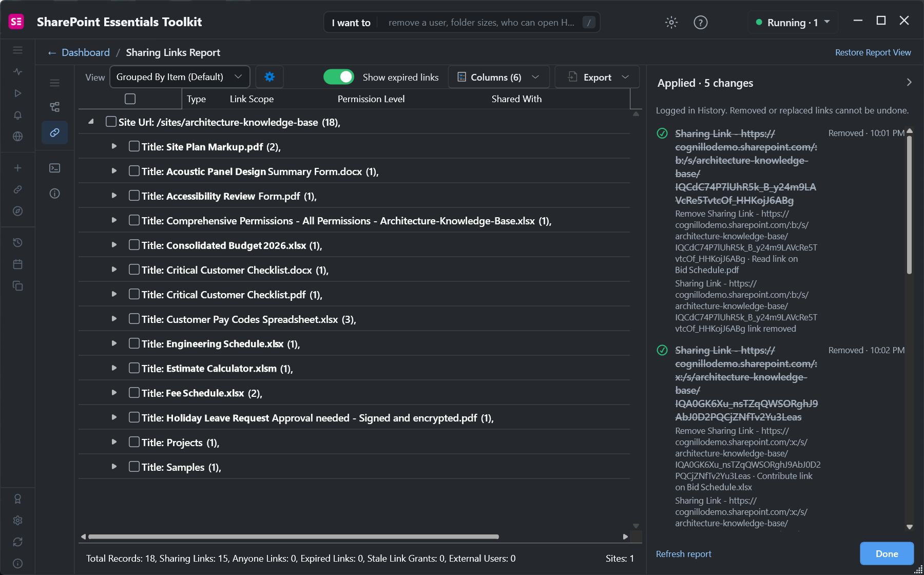The image size is (924, 575).
Task: Sort by the Shared With column header
Action: 516,99
